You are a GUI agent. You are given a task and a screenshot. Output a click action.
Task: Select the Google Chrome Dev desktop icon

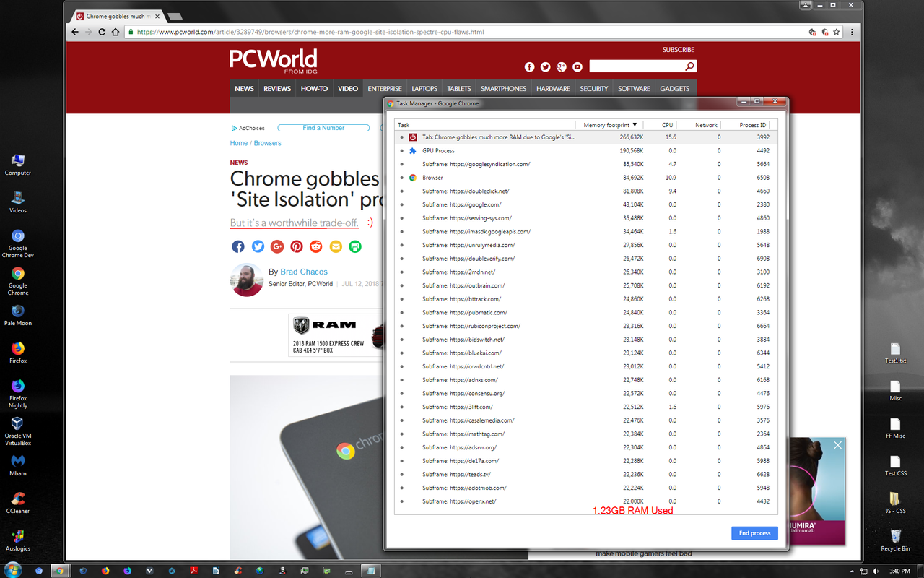tap(18, 243)
